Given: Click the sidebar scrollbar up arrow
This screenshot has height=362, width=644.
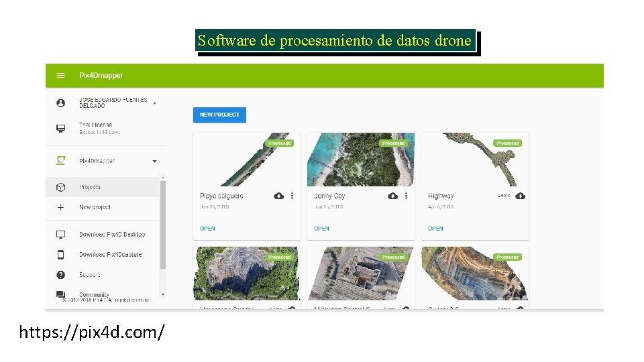Looking at the screenshot, I should click(x=163, y=177).
